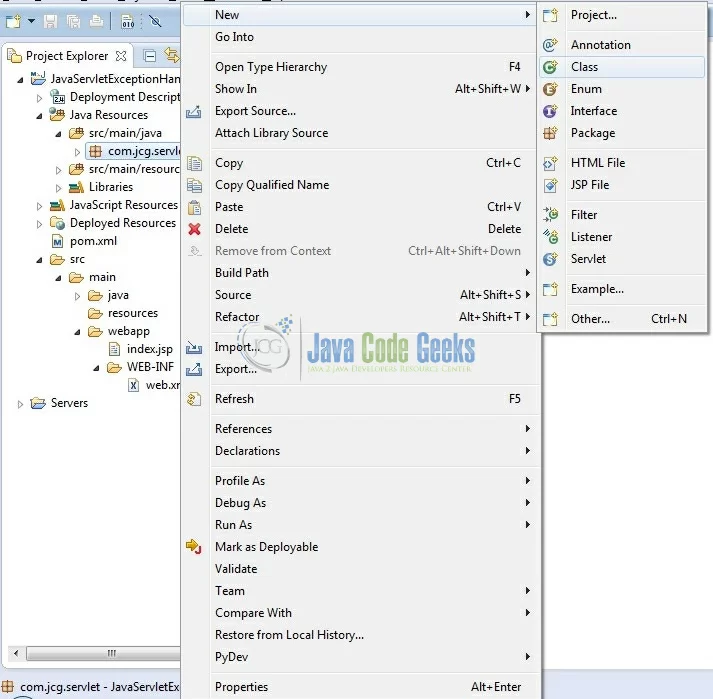This screenshot has width=713, height=699.
Task: Expand the src/main/resources node
Action: coord(58,170)
